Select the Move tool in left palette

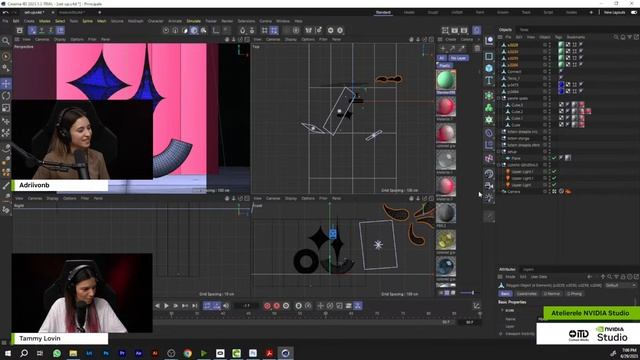tap(6, 84)
